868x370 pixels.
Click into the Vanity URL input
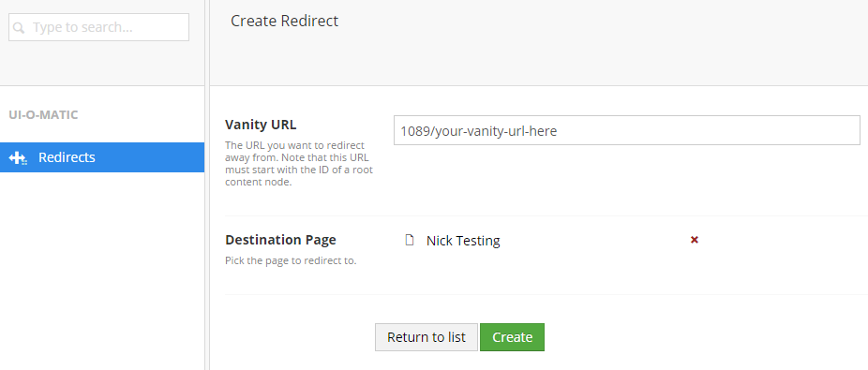point(627,130)
